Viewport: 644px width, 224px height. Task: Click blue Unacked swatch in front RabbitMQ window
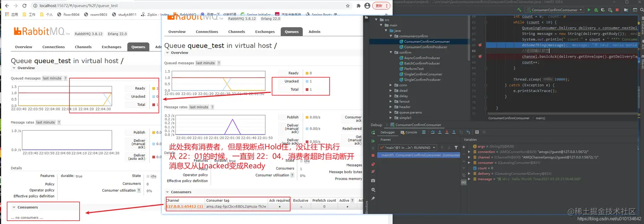point(307,81)
